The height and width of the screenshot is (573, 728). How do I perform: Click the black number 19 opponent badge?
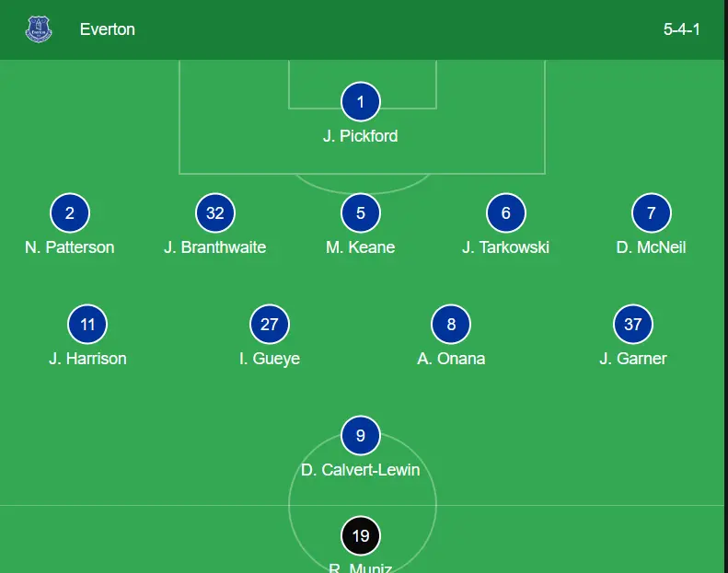[x=361, y=535]
